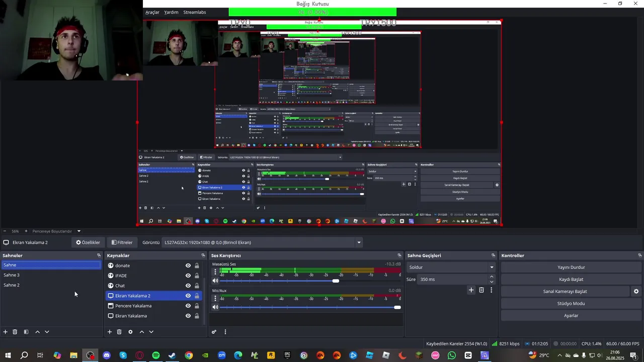Viewport: 644px width, 362px height.
Task: Click the Süre 350 ms input field
Action: pyautogui.click(x=453, y=279)
